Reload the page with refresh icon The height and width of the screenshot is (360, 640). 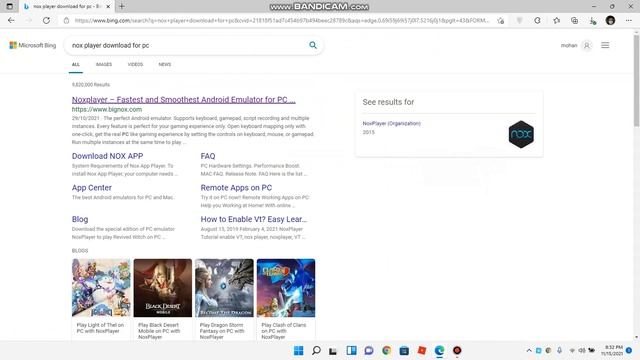point(47,20)
